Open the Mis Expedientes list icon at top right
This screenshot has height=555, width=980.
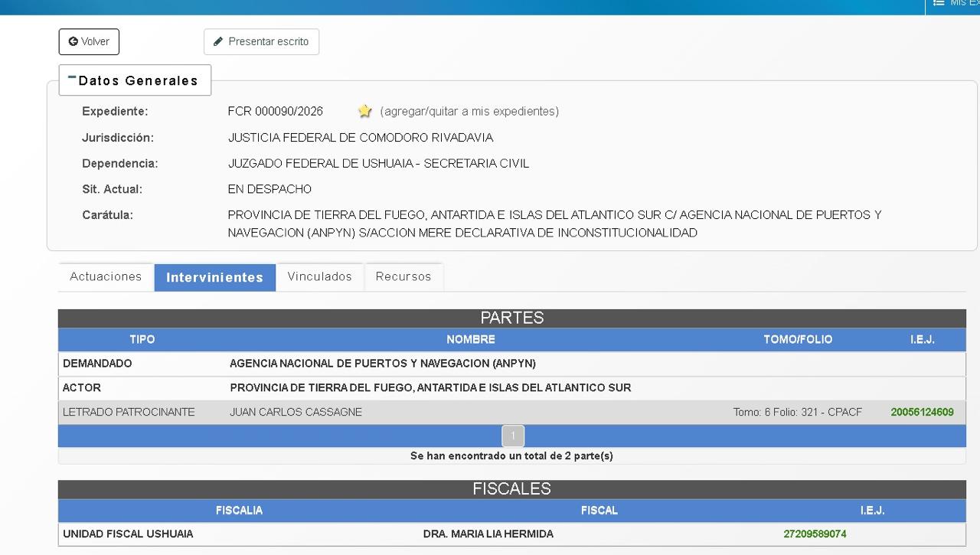(939, 4)
